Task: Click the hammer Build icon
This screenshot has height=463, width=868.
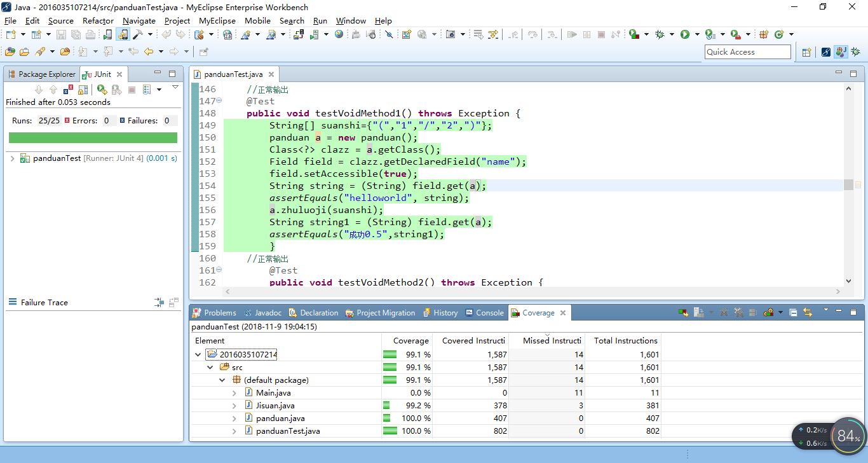Action: 138,34
